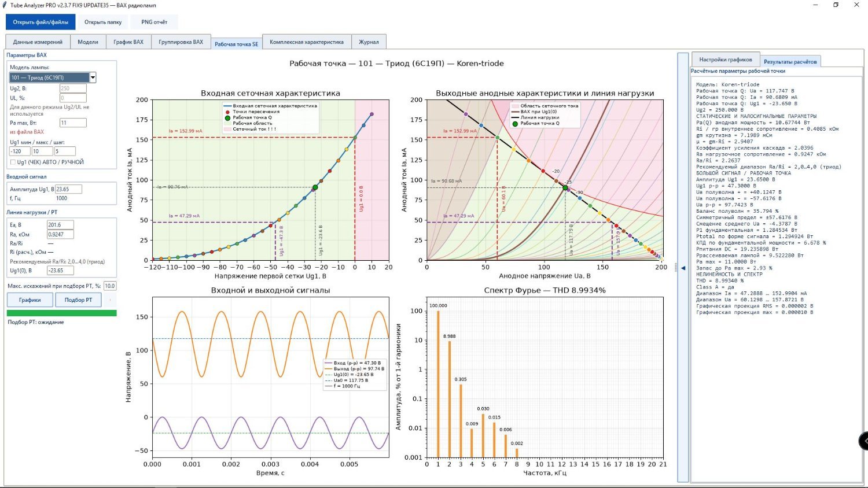
Task: Click the 'Ra, кОм' input field
Action: (60, 234)
